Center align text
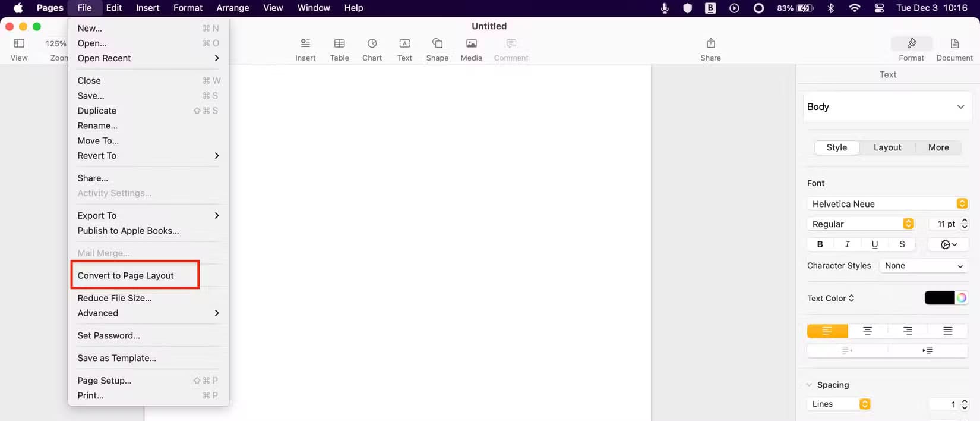Screen dimensions: 980x421 pos(867,331)
